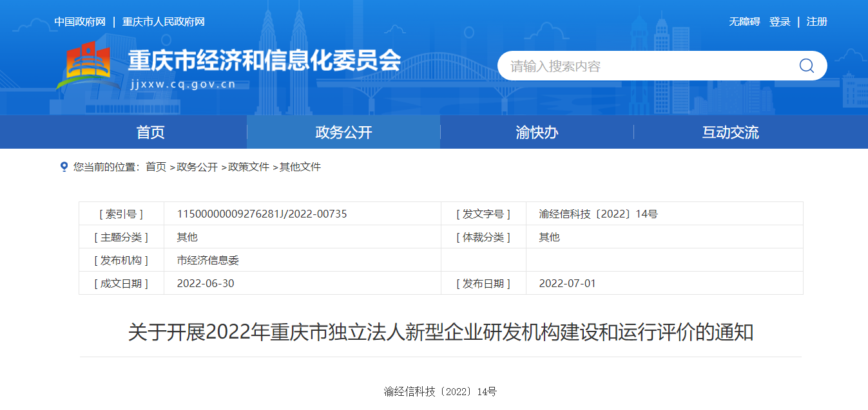Viewport: 868px width, 410px height.
Task: Click the notice title about 2022年重庆市独立法人
Action: [441, 333]
